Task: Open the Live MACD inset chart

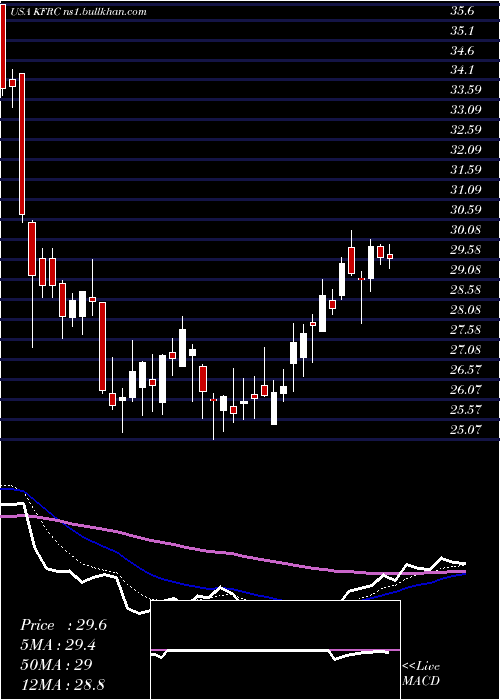Action: point(275,650)
